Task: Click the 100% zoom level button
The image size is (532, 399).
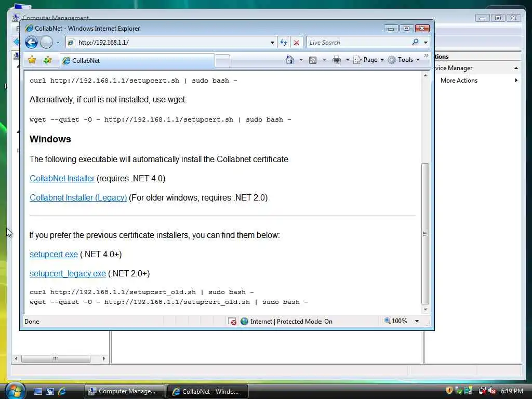Action: pyautogui.click(x=395, y=321)
